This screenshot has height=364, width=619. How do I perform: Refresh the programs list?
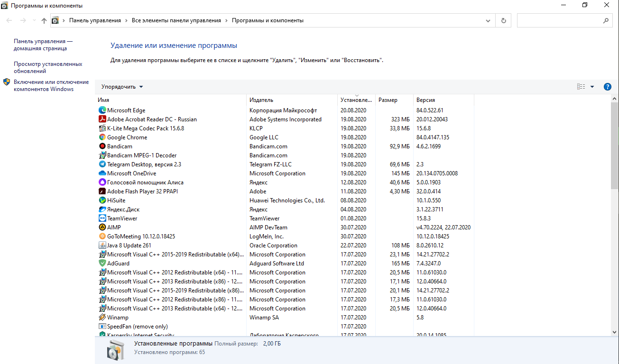coord(503,21)
